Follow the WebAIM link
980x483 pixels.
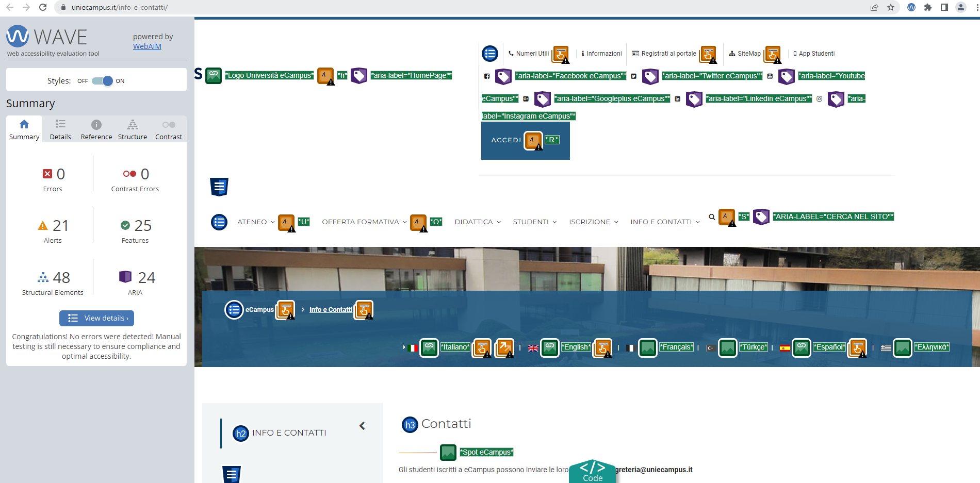pyautogui.click(x=147, y=46)
